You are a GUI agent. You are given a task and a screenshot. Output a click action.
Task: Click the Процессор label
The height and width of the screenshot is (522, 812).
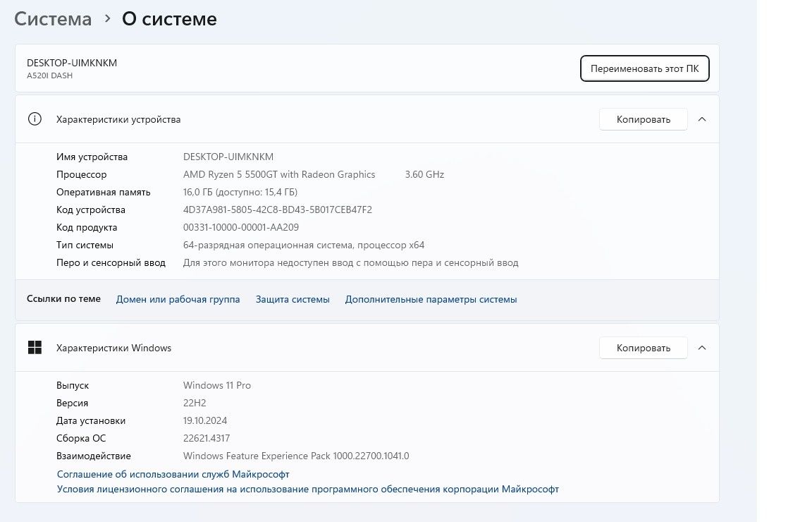(81, 174)
